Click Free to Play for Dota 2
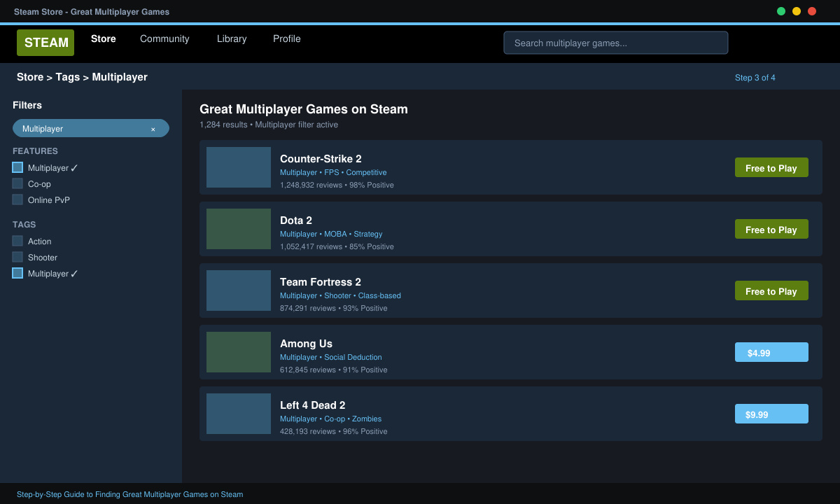This screenshot has height=504, width=840. pyautogui.click(x=771, y=229)
